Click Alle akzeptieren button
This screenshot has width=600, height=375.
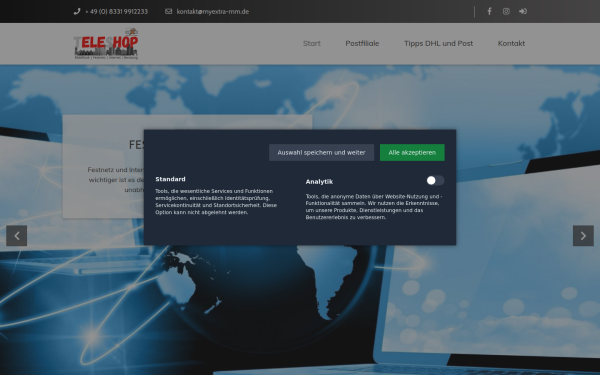tap(412, 153)
